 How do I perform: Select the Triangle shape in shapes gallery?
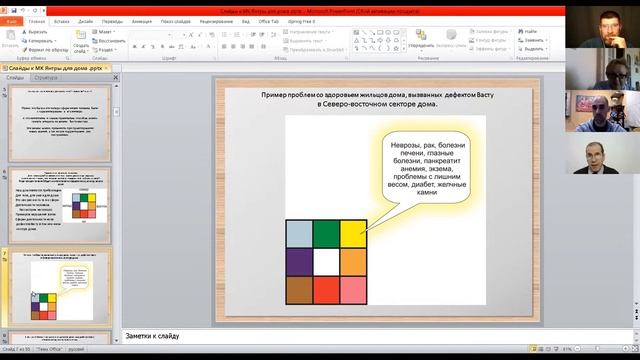click(356, 40)
